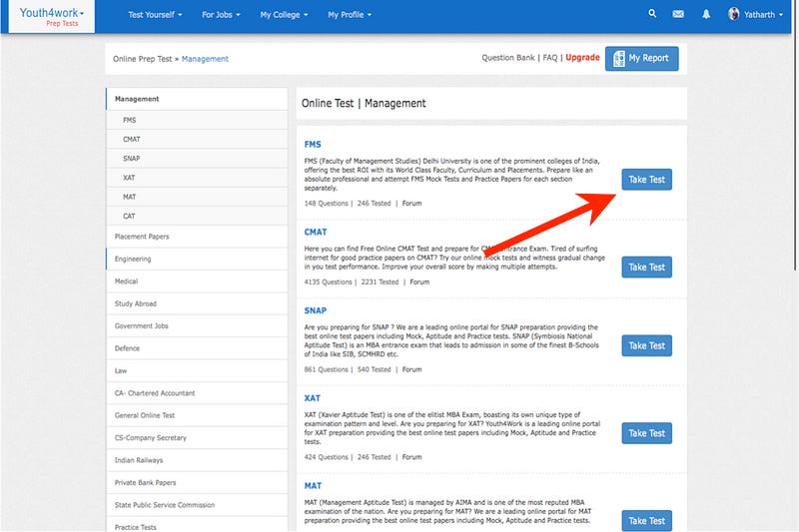This screenshot has height=532, width=799.
Task: Open the My Profile menu
Action: tap(350, 15)
